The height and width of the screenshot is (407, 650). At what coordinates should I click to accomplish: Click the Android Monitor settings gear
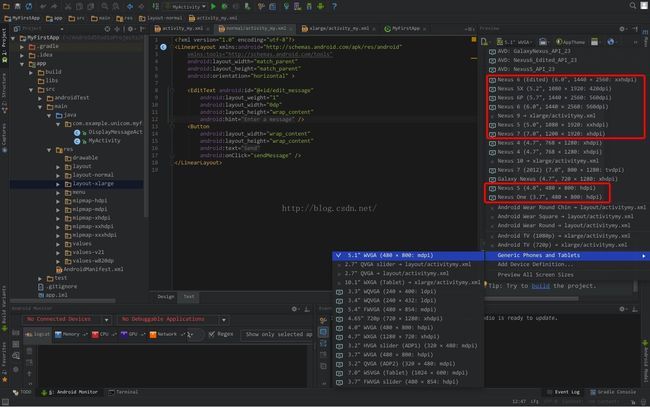[x=294, y=309]
